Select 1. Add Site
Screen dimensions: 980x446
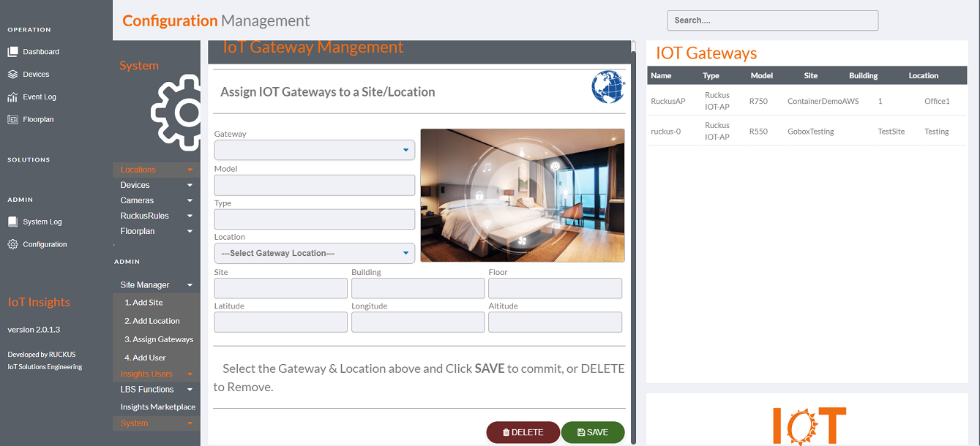pos(143,303)
